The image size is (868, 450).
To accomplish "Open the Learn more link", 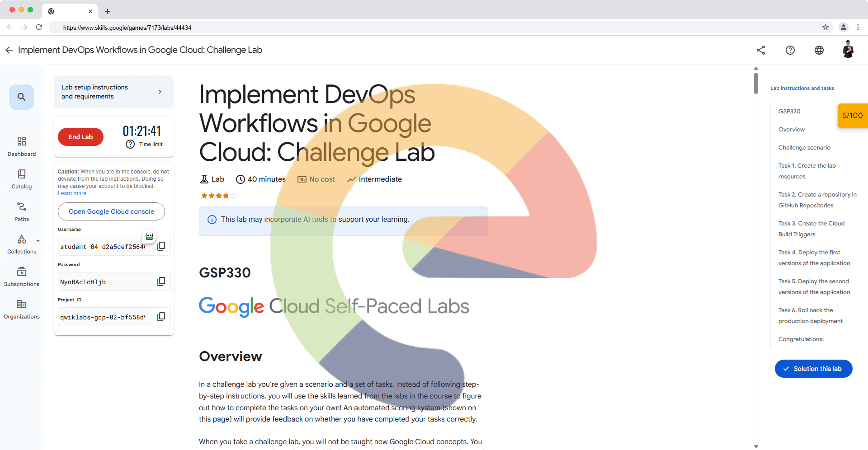I will coord(72,193).
